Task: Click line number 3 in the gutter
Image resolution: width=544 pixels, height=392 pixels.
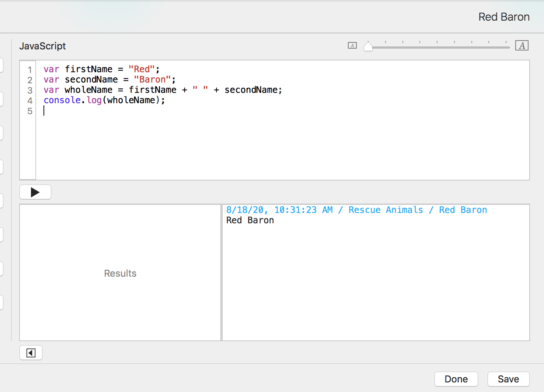Action: [30, 90]
